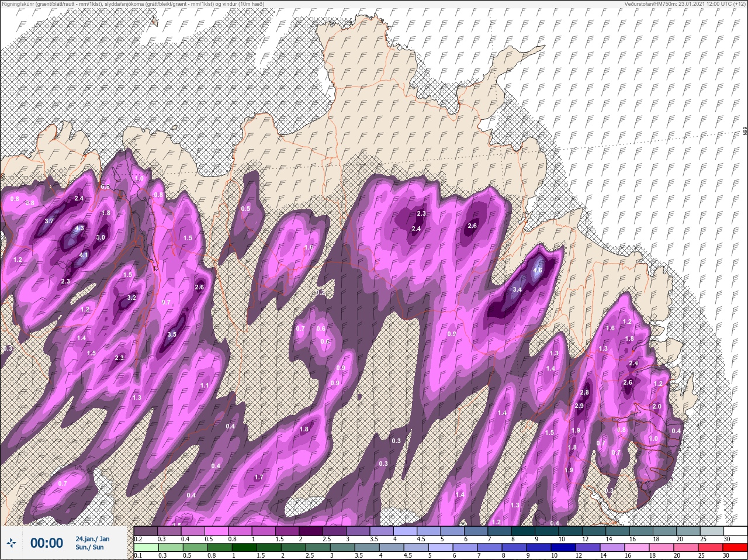The height and width of the screenshot is (560, 748).
Task: Select the dusky 0.2–0.3 swatch in upper legend
Action: coord(146,531)
